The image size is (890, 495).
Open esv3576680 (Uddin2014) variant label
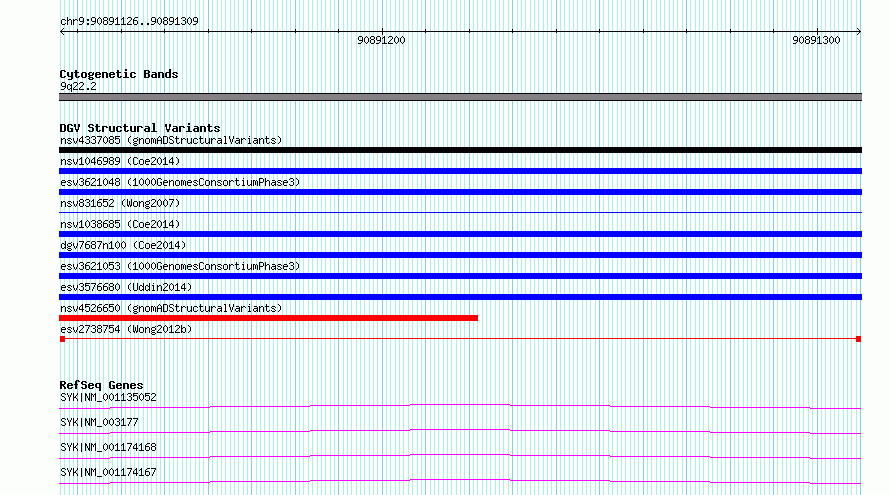coord(126,287)
